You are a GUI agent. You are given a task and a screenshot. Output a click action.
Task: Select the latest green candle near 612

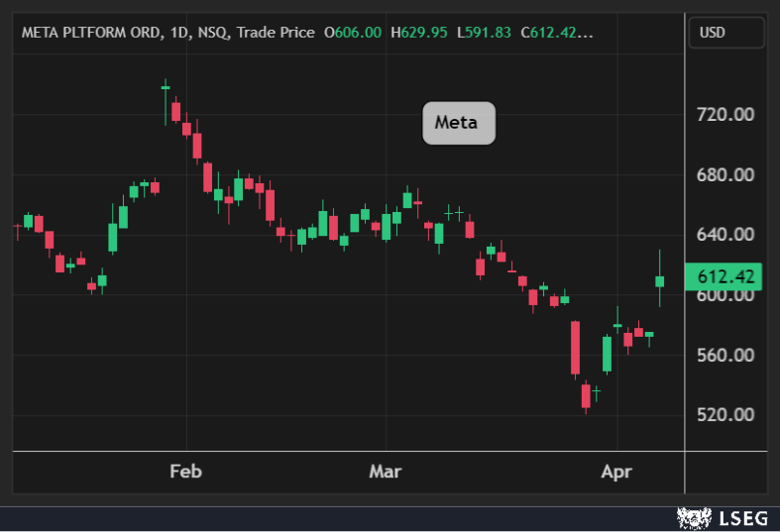[x=660, y=281]
